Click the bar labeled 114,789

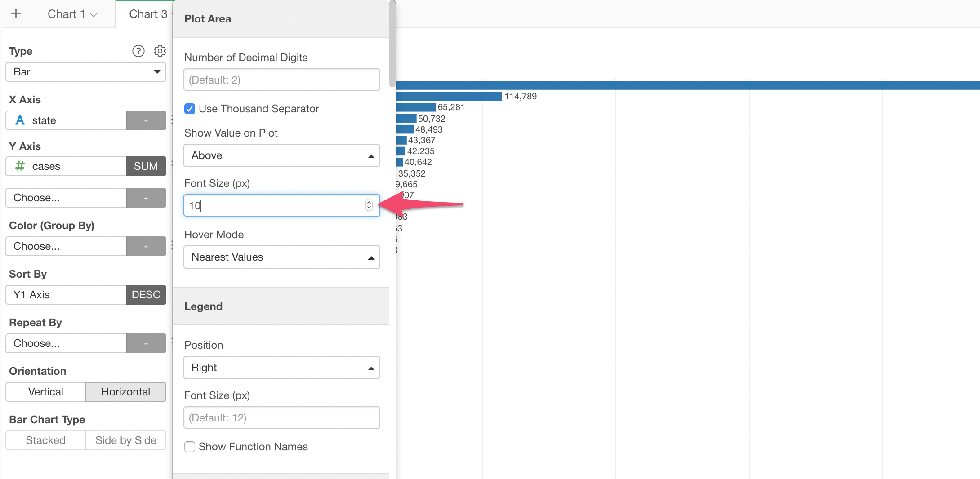coord(449,96)
